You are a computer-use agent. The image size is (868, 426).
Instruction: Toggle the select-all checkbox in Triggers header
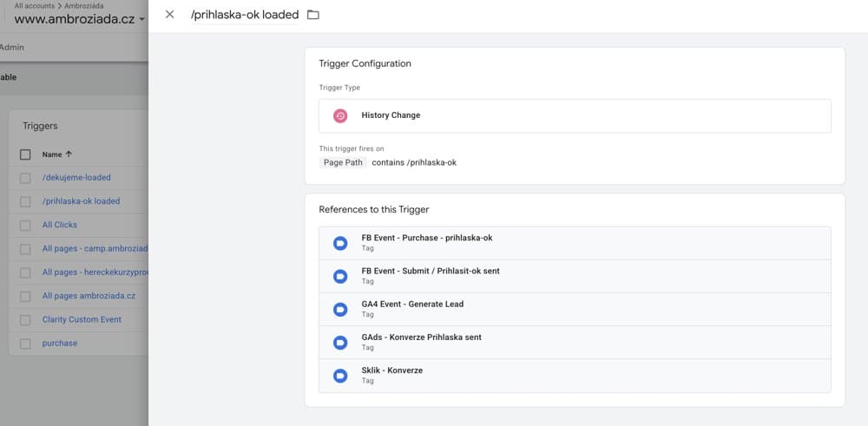click(x=25, y=154)
